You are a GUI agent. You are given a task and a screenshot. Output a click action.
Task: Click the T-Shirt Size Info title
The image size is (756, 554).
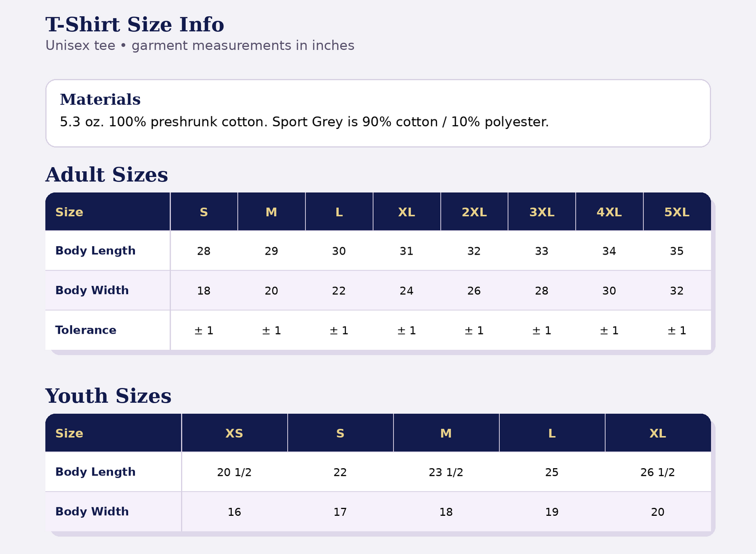134,25
